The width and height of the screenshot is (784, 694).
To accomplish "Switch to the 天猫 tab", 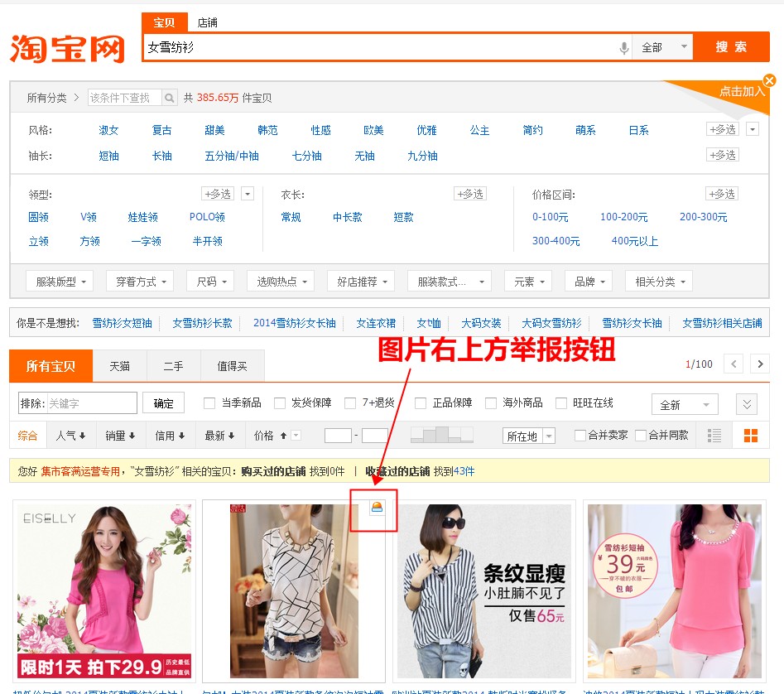I will point(119,366).
